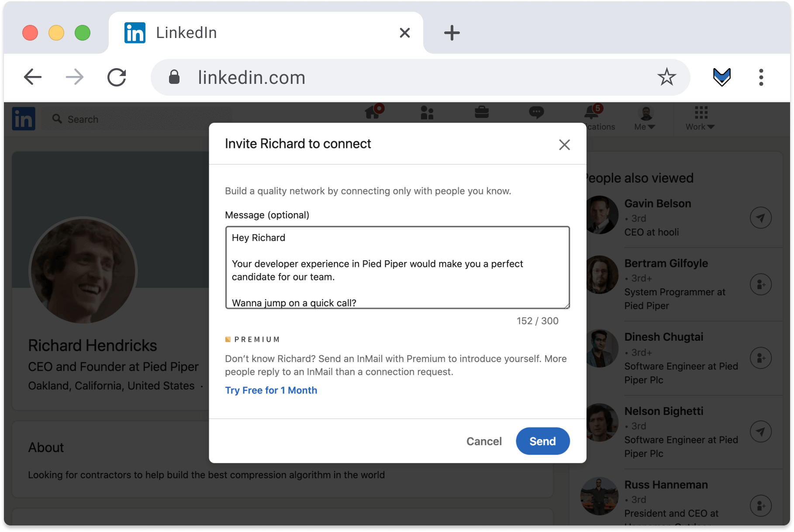The height and width of the screenshot is (532, 794).
Task: Connect with Russ Hanneman via add icon
Action: coord(760,506)
